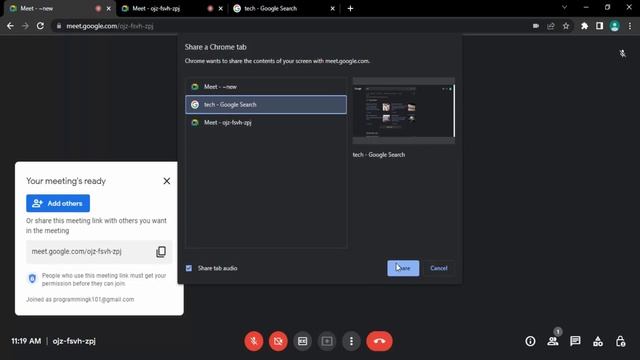The height and width of the screenshot is (360, 640).
Task: Copy meeting link icon
Action: pos(161,251)
